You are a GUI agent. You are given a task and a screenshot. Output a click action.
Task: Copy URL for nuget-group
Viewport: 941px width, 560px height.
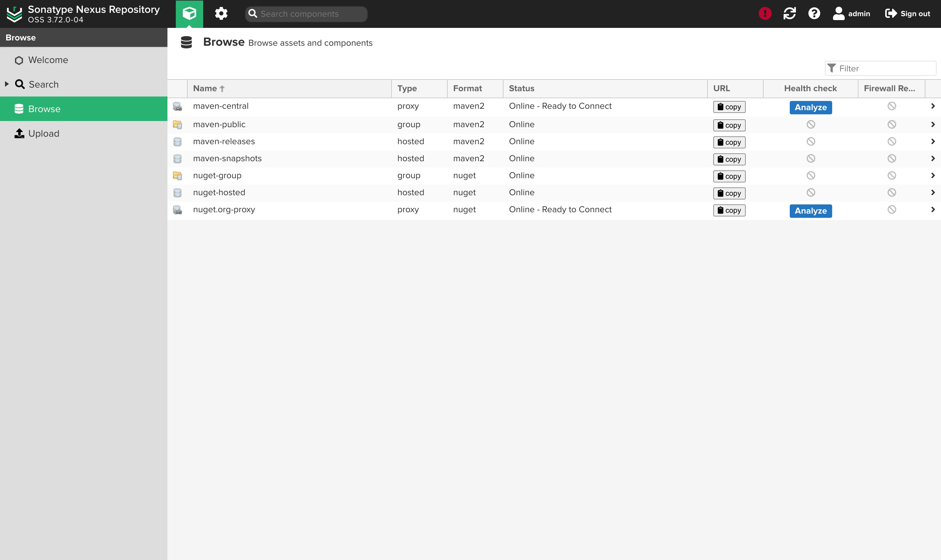tap(729, 176)
